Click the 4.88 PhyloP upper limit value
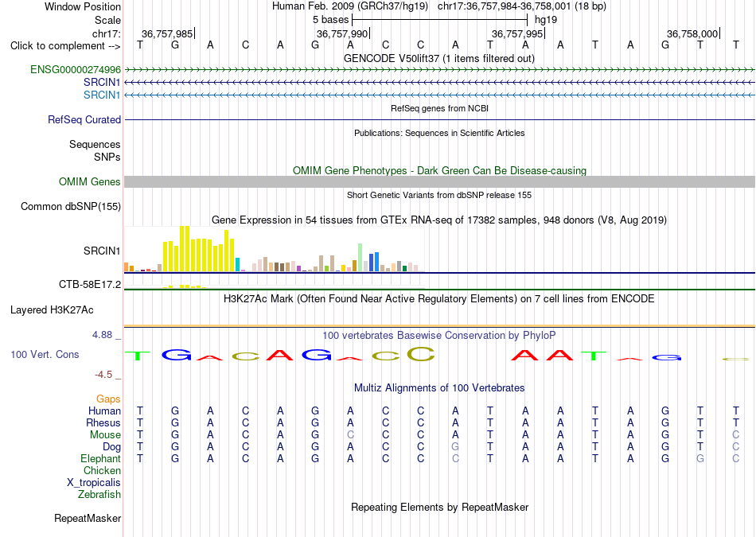756x537 pixels. (x=102, y=335)
